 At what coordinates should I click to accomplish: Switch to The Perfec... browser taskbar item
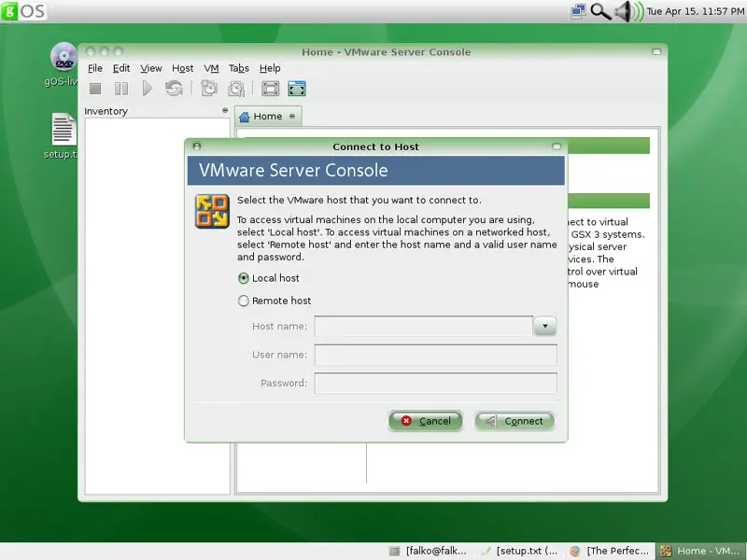pyautogui.click(x=610, y=551)
